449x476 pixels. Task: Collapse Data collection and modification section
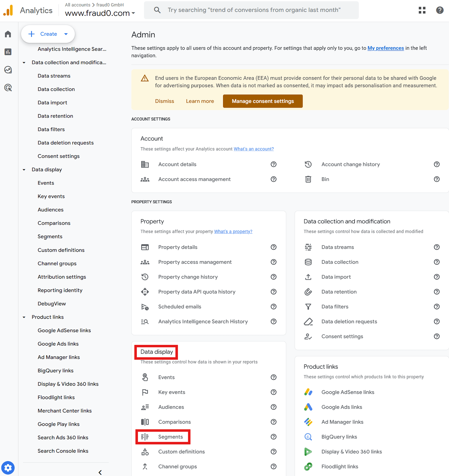coord(24,62)
